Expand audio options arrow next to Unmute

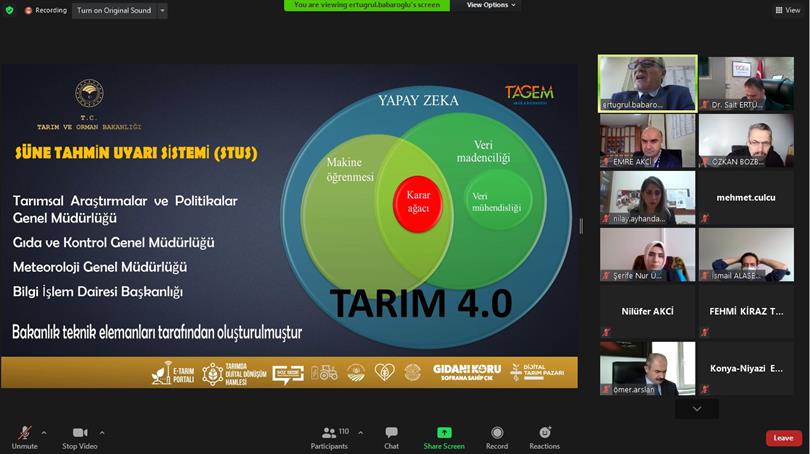(x=44, y=433)
